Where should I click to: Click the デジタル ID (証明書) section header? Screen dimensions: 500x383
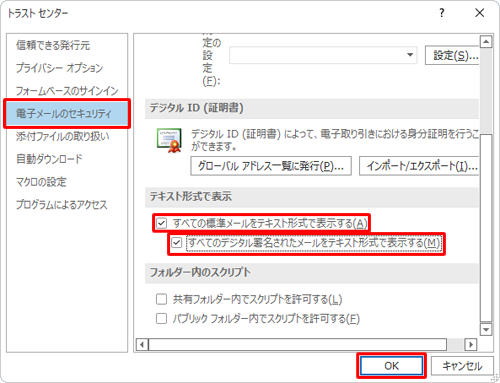[x=312, y=109]
